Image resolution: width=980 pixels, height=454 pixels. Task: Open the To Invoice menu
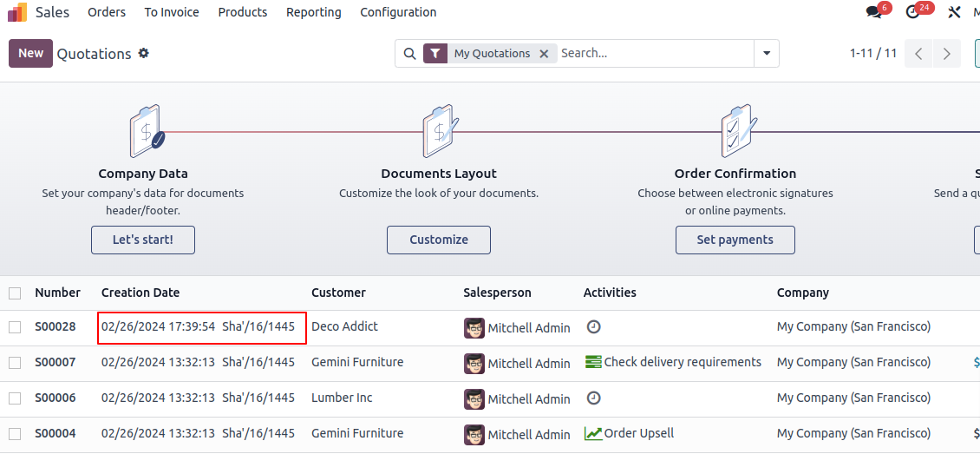(x=172, y=12)
